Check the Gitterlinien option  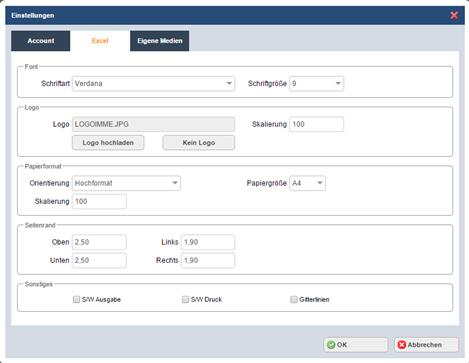tap(294, 299)
